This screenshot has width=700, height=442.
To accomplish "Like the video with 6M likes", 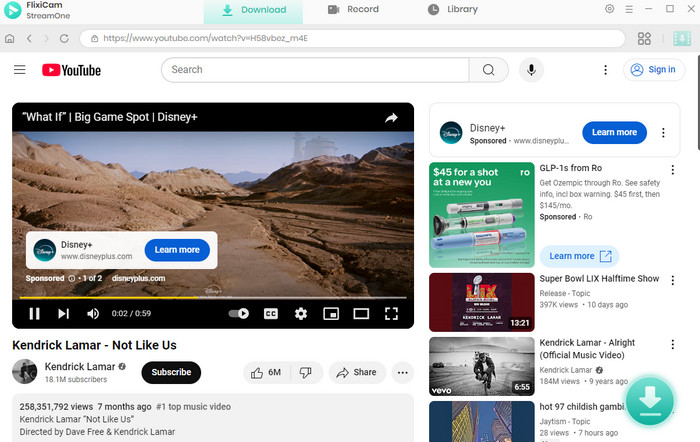I will 267,372.
